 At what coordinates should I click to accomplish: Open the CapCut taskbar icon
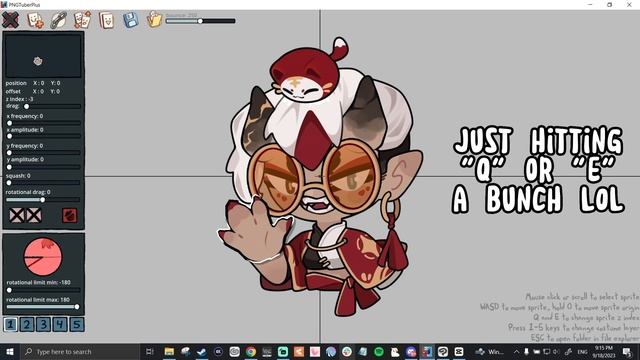pyautogui.click(x=459, y=351)
